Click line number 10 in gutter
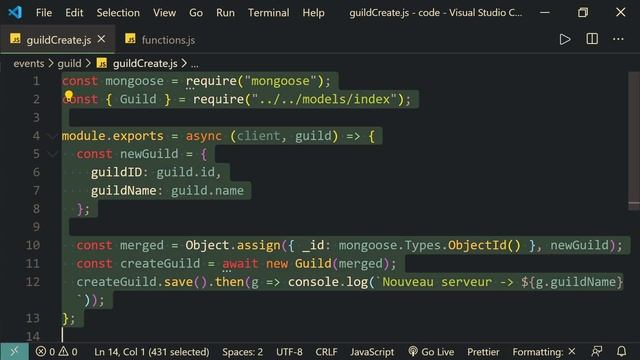 (x=33, y=245)
